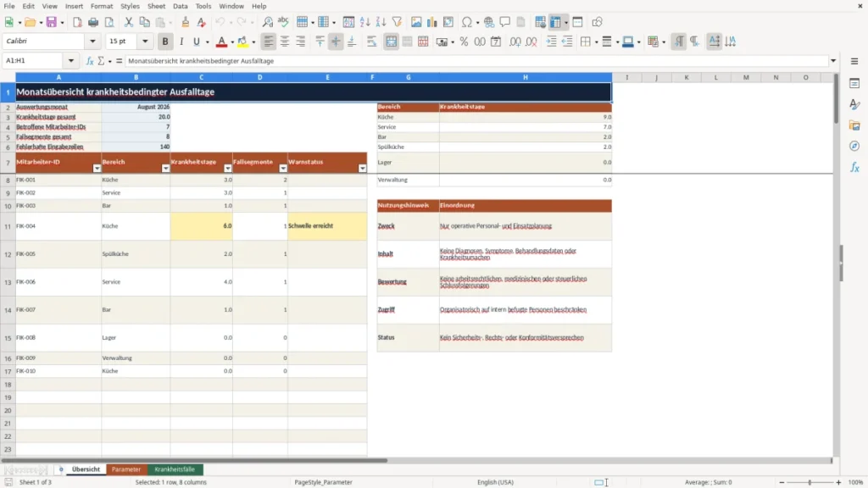Open sidebar Styles icon

point(854,104)
